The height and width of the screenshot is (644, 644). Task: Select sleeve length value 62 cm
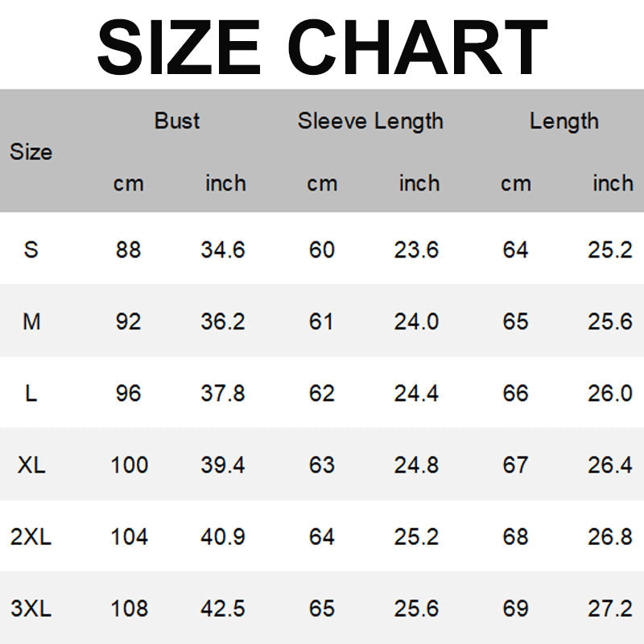[x=322, y=393]
